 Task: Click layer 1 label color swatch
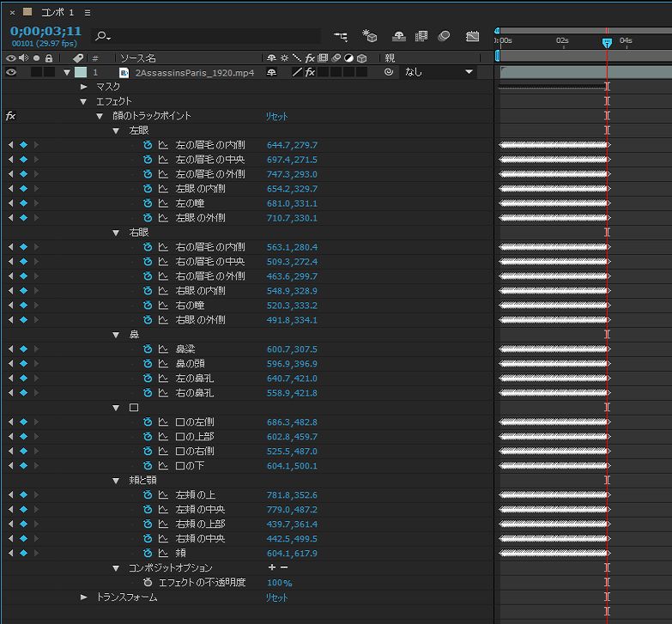pos(81,72)
